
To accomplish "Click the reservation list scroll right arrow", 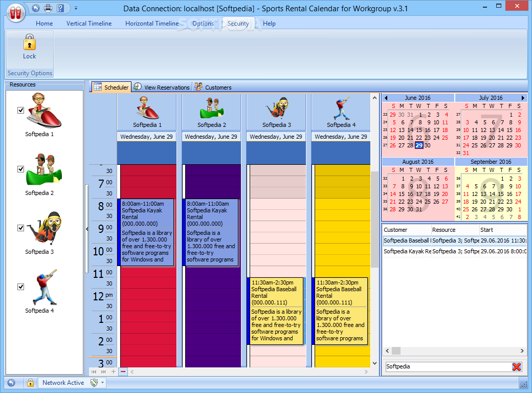I will [522, 351].
